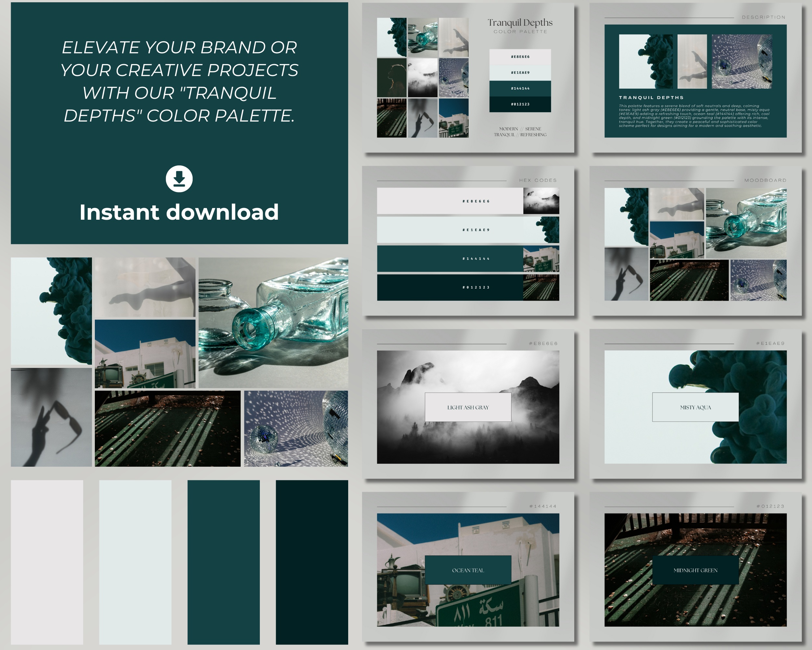
Task: Open the disco ball photo in collage
Action: point(296,428)
